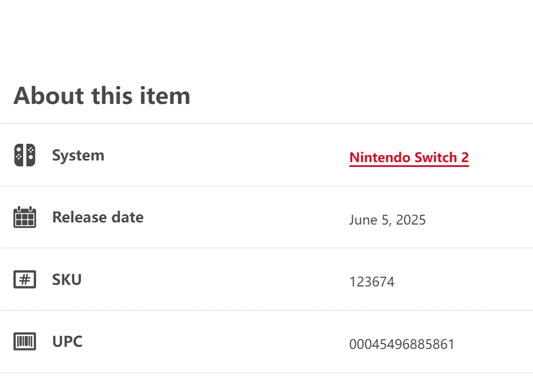Open the Nintendo Switch 2 link

409,157
